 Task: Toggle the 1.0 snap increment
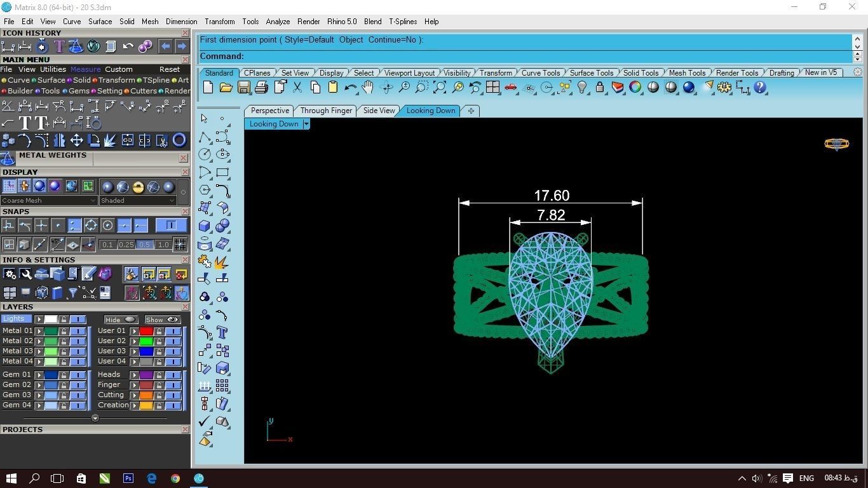164,245
